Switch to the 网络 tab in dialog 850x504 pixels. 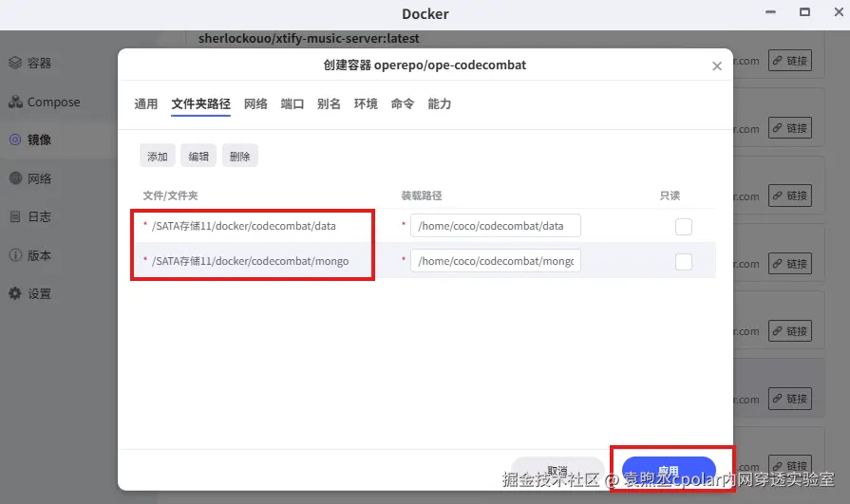(255, 103)
